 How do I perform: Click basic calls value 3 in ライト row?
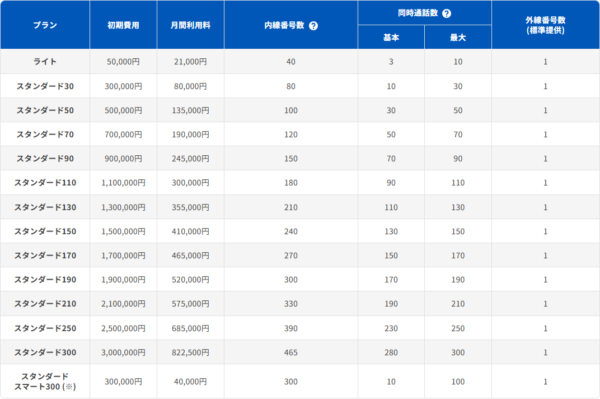(391, 62)
